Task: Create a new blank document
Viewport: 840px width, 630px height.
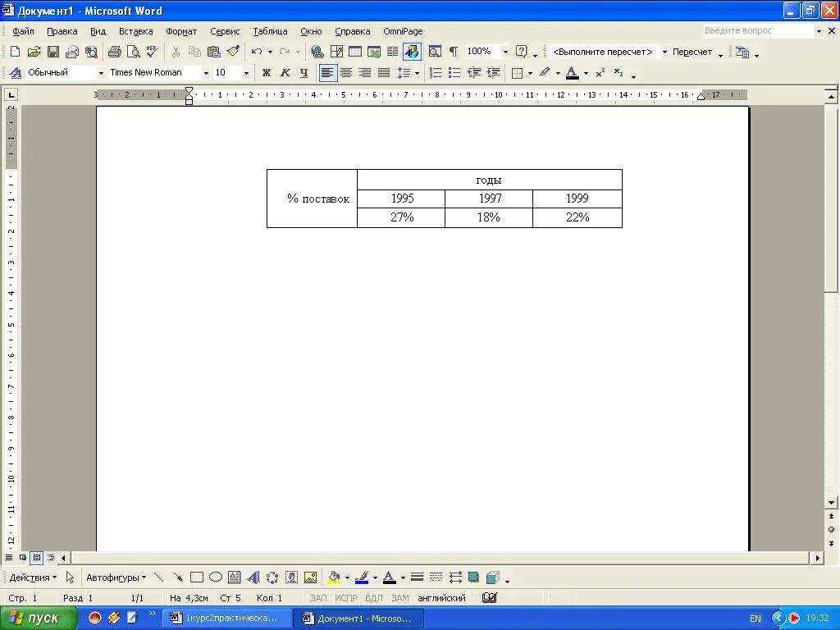Action: pos(15,52)
